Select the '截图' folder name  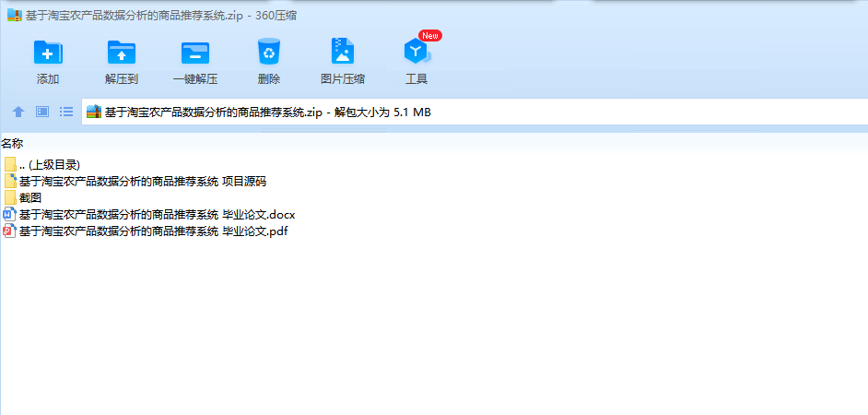click(30, 197)
